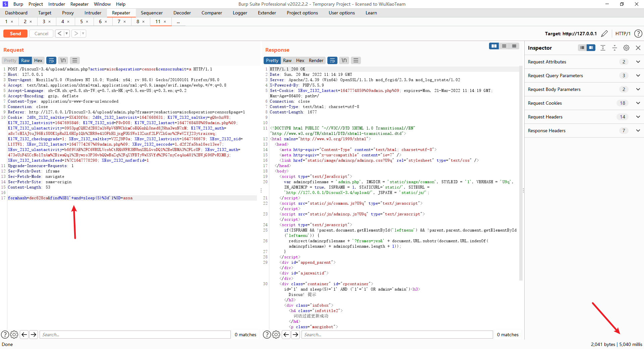The width and height of the screenshot is (644, 349).
Task: Switch Inspector to left-docked layout icon
Action: tap(582, 48)
